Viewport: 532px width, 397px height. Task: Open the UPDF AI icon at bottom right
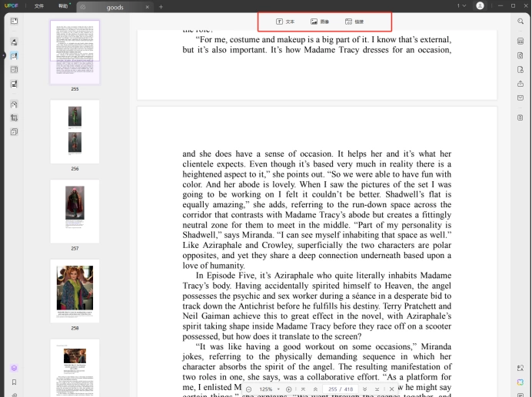pyautogui.click(x=520, y=382)
